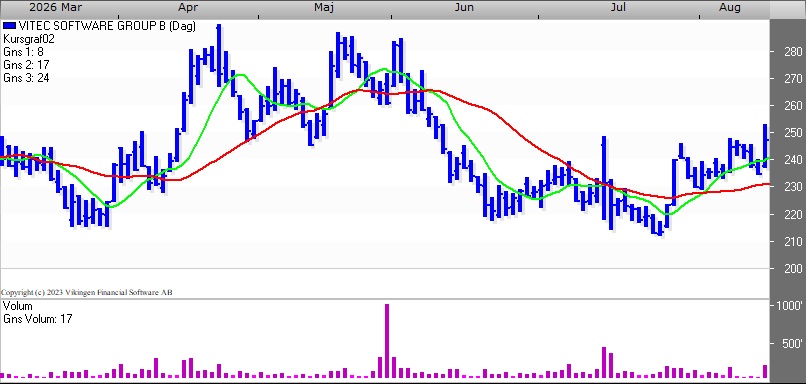Click the Gns Volum: 17 label
This screenshot has height=384, width=807.
point(38,319)
